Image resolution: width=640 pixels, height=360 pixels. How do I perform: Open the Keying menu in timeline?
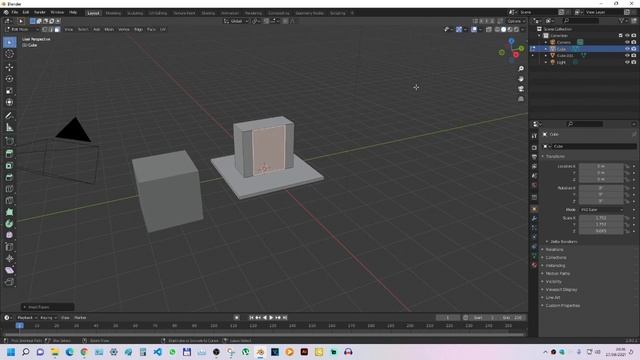(x=48, y=318)
